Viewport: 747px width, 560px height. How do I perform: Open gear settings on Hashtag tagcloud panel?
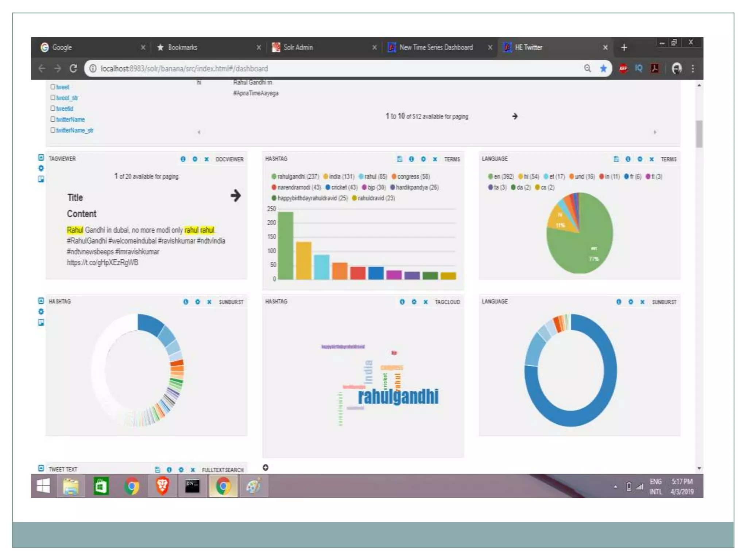pyautogui.click(x=414, y=302)
